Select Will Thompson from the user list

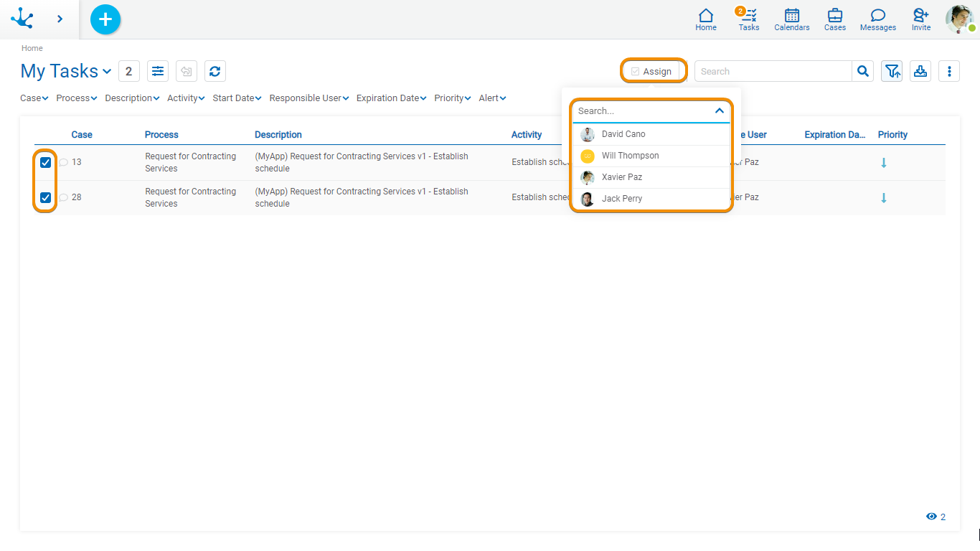tap(630, 156)
